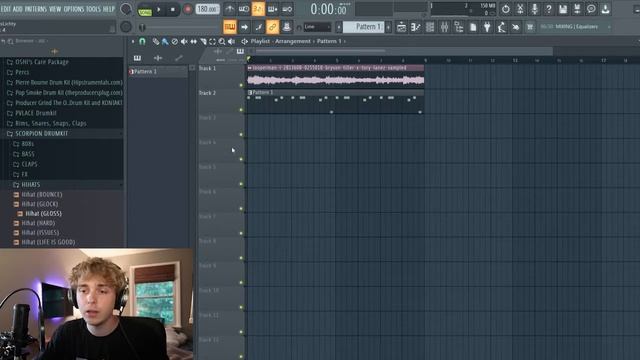Click the help question mark icon
The image size is (640, 360).
tap(549, 9)
